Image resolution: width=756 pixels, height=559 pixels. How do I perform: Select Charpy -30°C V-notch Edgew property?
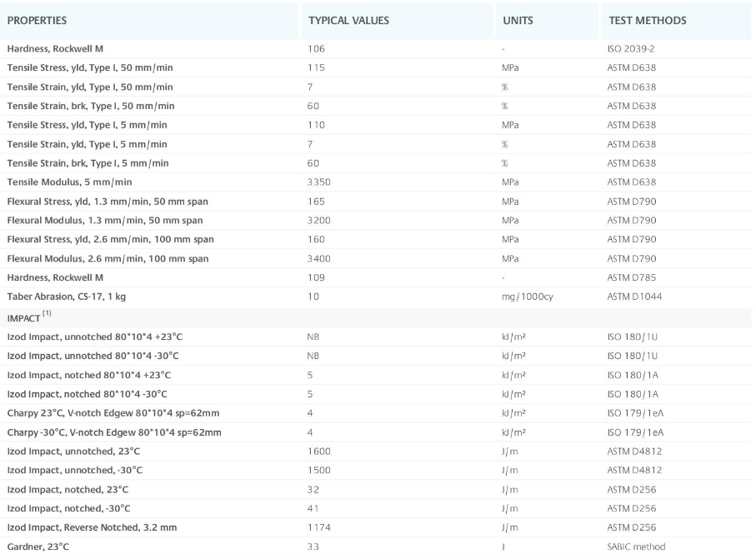point(113,432)
